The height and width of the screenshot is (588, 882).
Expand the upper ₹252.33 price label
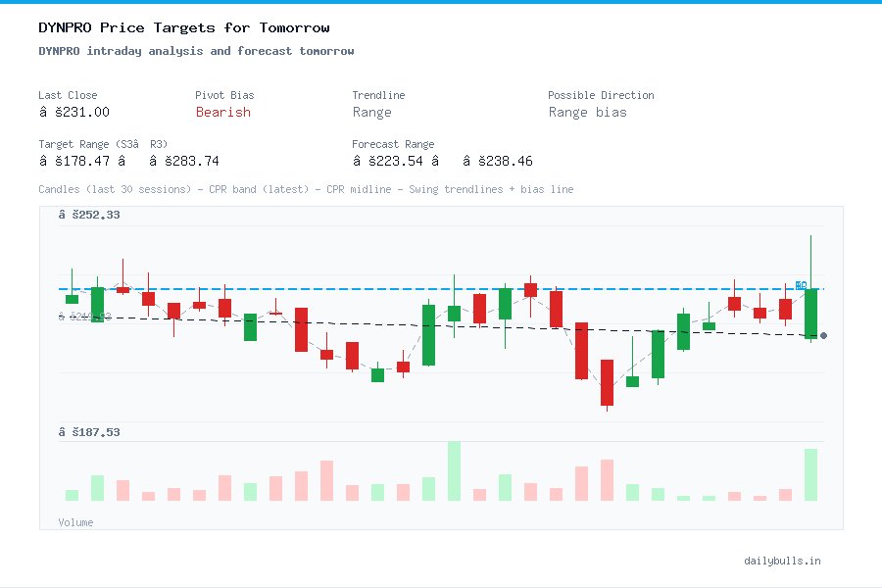pyautogui.click(x=87, y=215)
